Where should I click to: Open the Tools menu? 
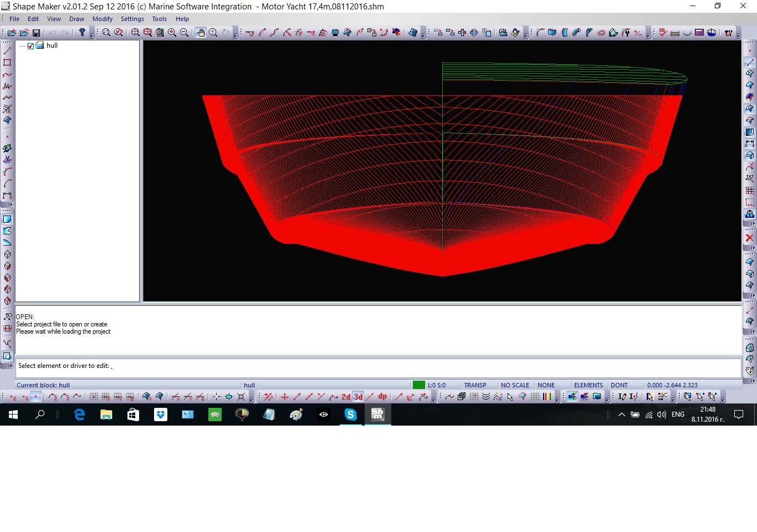[159, 19]
